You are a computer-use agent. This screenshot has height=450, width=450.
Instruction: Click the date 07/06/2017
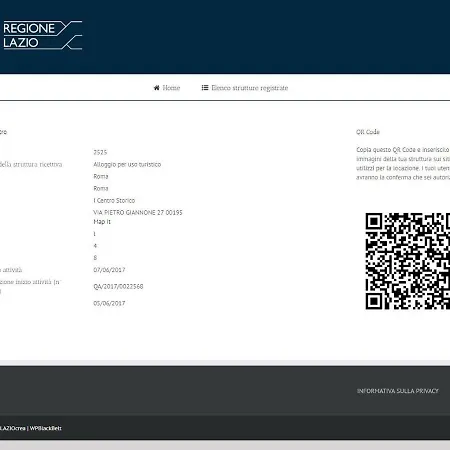(x=109, y=270)
